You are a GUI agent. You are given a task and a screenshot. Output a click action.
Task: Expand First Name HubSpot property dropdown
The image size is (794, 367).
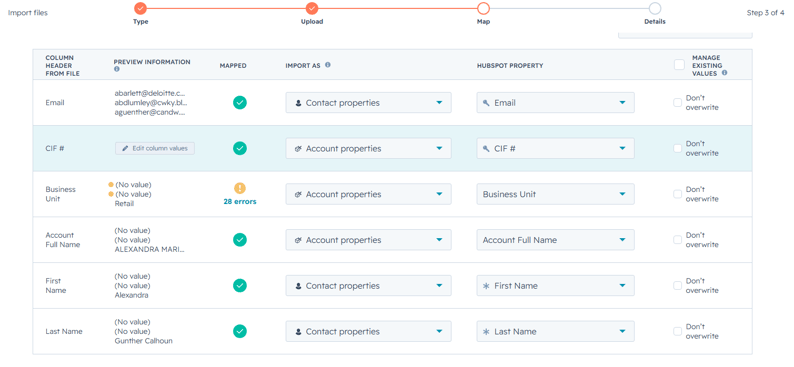tap(555, 286)
